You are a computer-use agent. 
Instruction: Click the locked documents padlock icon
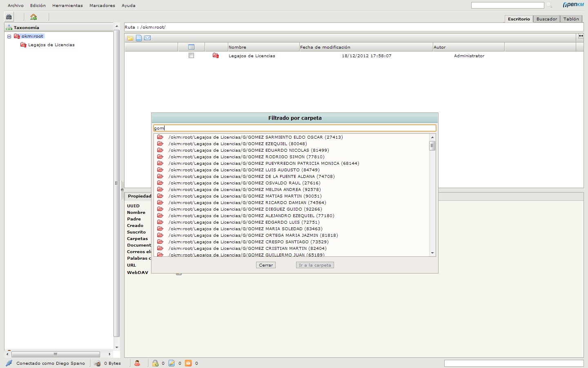(155, 363)
